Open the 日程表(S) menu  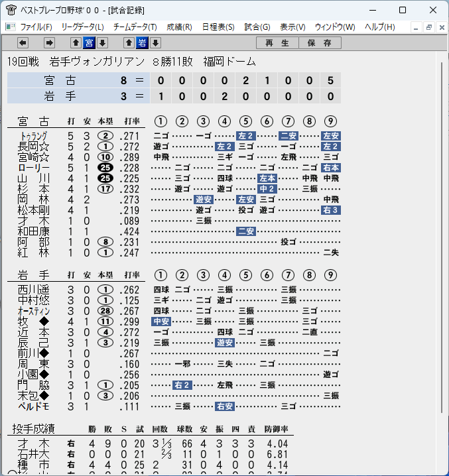[x=218, y=27]
